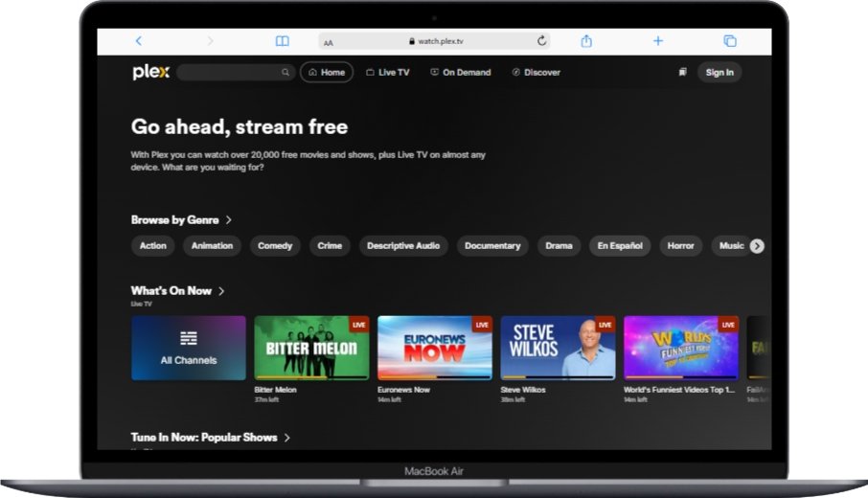Screen dimensions: 868x498
Task: Click the Euronews Now progress bar
Action: [435, 377]
